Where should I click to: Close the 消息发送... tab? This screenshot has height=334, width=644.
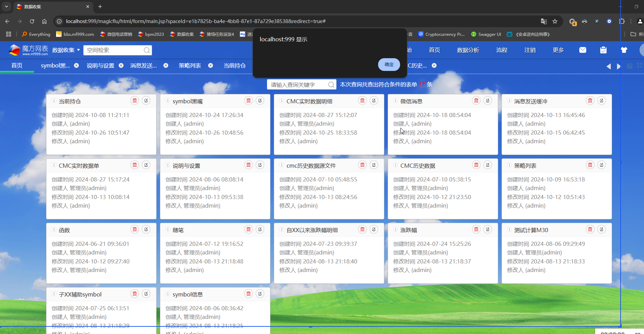(166, 65)
